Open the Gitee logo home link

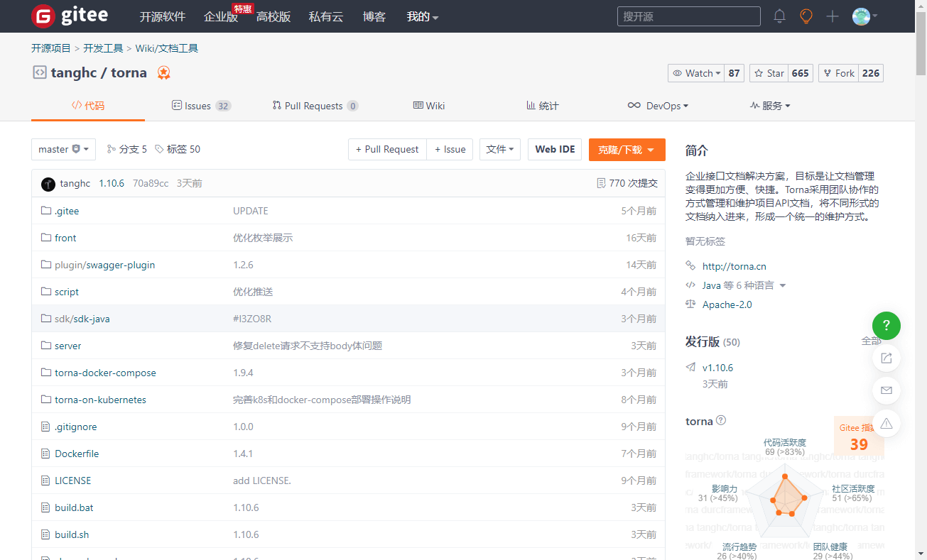pos(70,16)
